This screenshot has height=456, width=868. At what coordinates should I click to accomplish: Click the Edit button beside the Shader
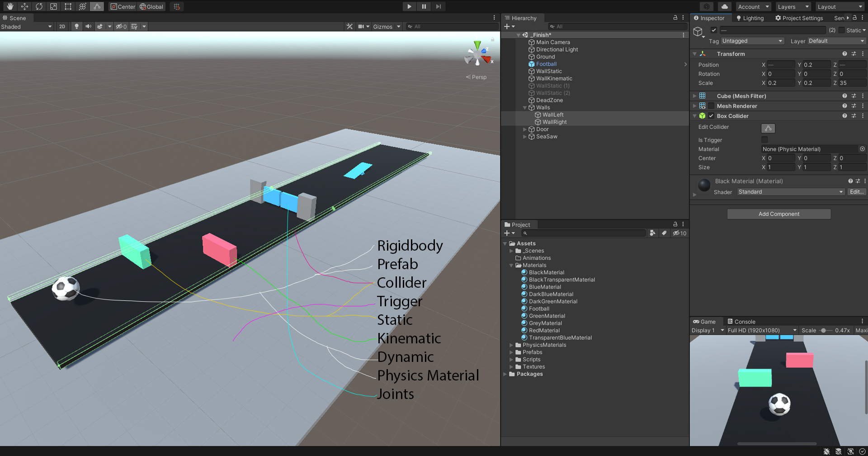pos(857,192)
